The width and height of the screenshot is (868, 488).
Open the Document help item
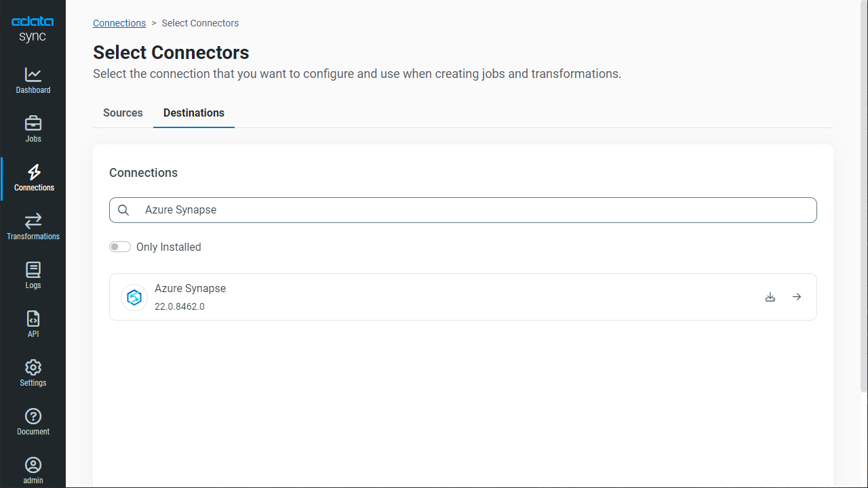tap(33, 422)
